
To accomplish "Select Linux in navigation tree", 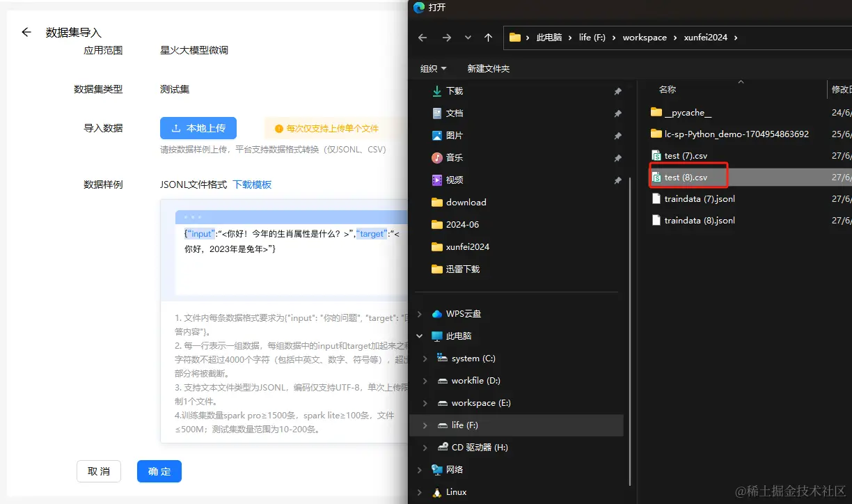I will (x=449, y=492).
